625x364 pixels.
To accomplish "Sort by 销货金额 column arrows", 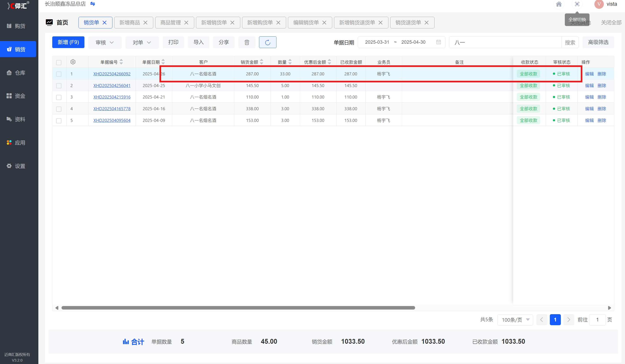I will (x=261, y=62).
